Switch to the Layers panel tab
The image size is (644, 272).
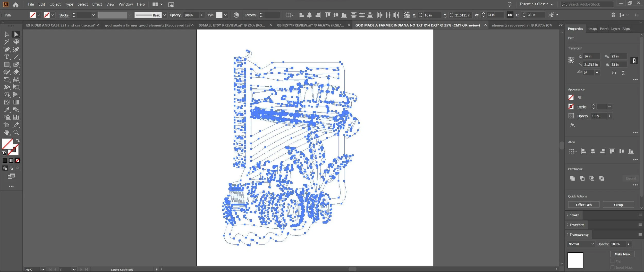point(615,29)
